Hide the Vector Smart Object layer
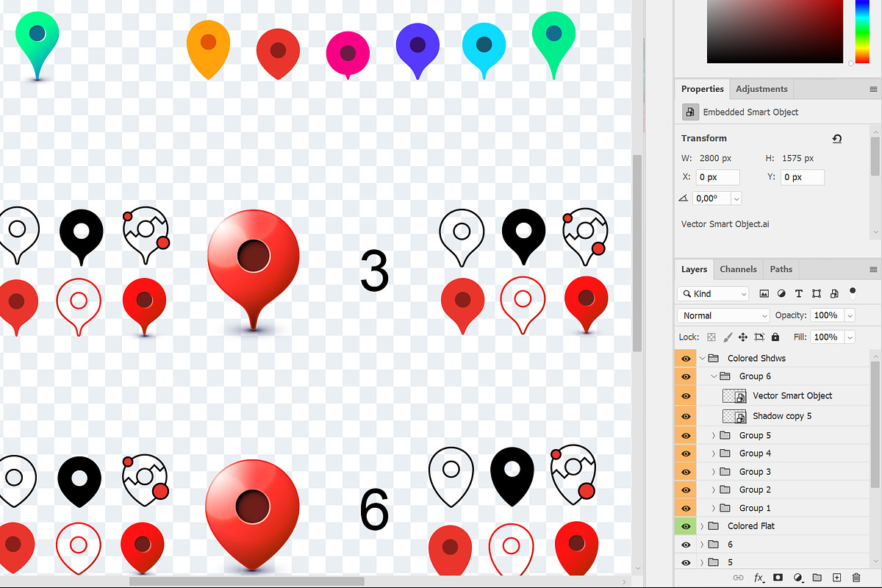This screenshot has height=588, width=882. click(686, 395)
